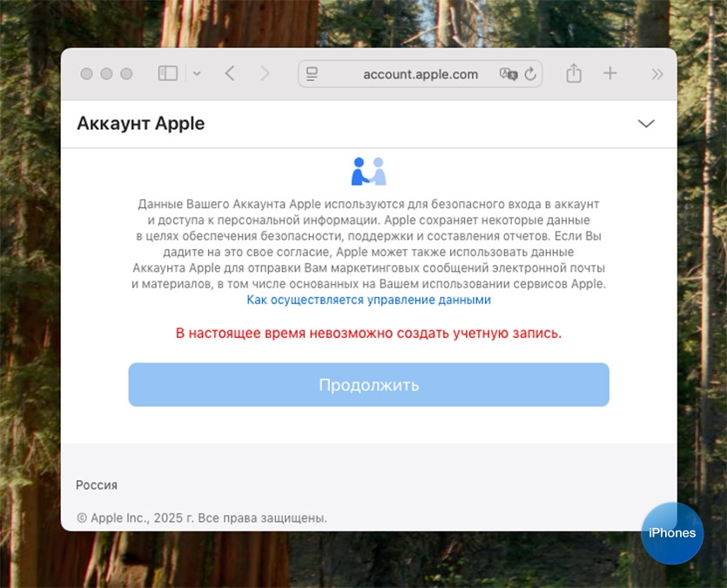
Task: Click the handshake privacy icon
Action: coord(368,171)
